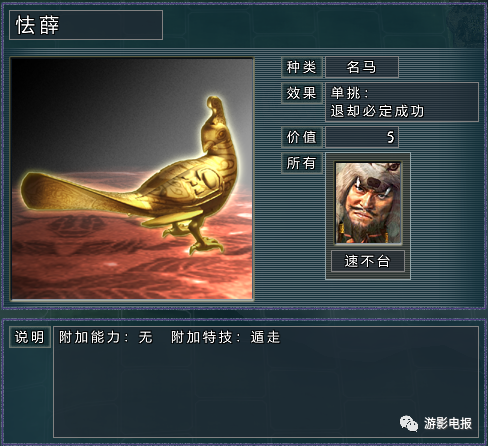Click the 单挑: effect heading text

coord(350,93)
